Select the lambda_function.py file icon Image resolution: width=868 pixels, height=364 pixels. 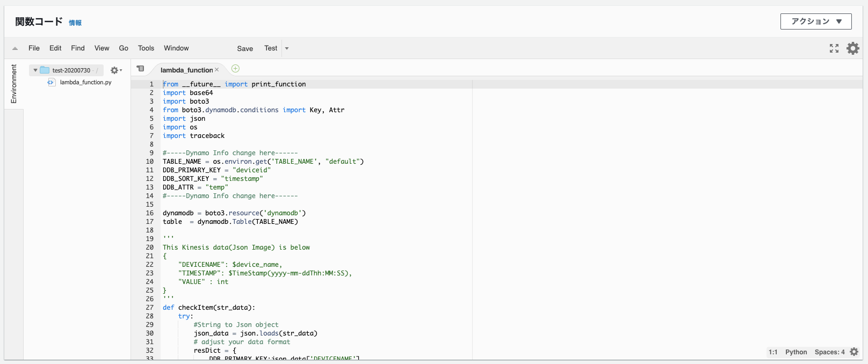[x=52, y=82]
